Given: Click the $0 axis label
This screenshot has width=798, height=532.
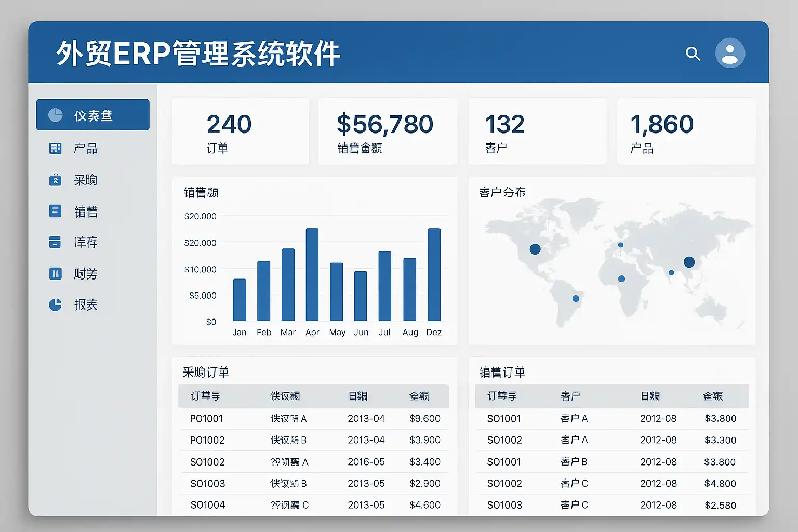Looking at the screenshot, I should [211, 322].
